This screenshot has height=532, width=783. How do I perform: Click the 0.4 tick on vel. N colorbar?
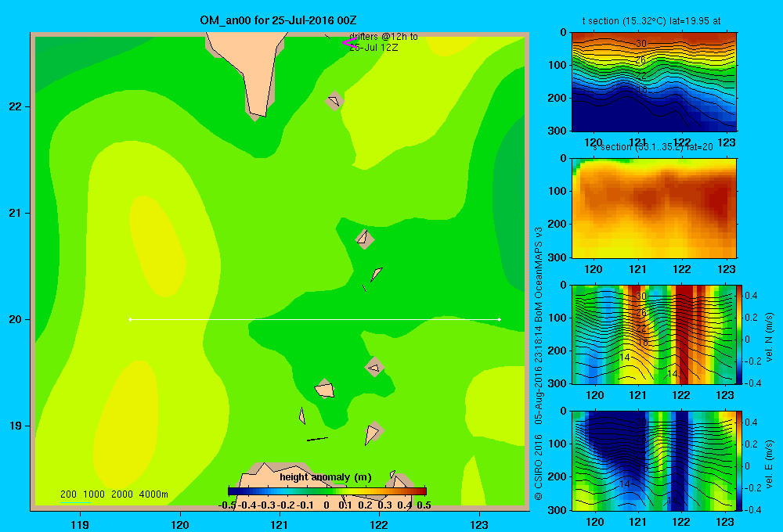(x=751, y=296)
